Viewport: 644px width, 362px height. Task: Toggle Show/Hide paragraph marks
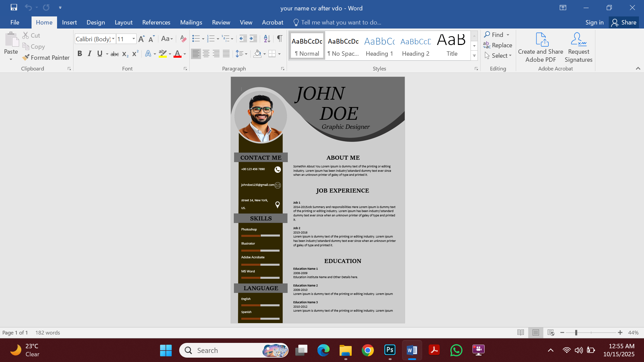[x=280, y=39]
